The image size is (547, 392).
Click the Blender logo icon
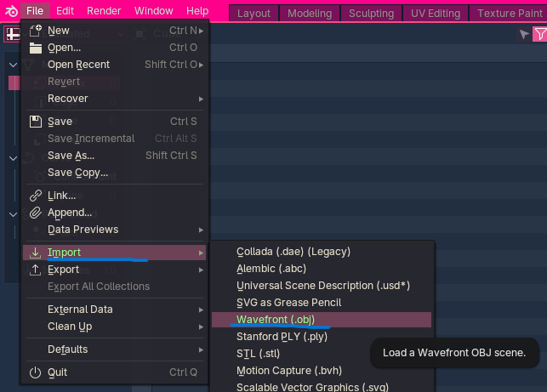(x=10, y=11)
